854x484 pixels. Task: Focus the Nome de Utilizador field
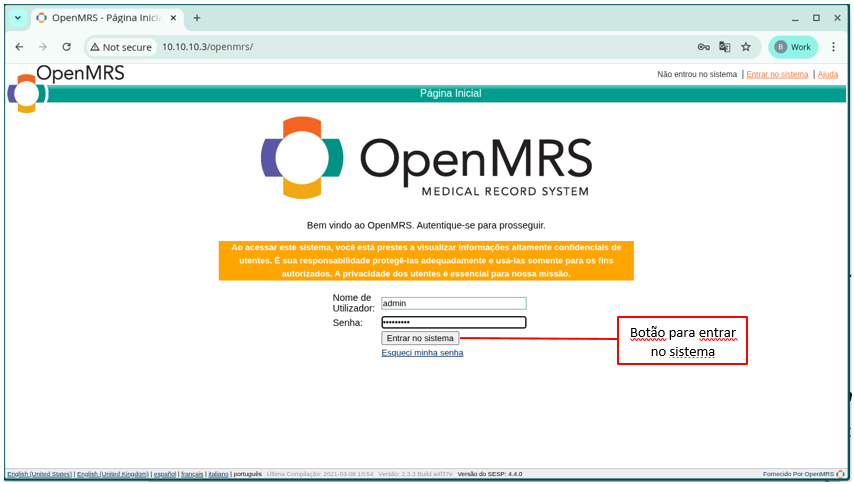[453, 303]
